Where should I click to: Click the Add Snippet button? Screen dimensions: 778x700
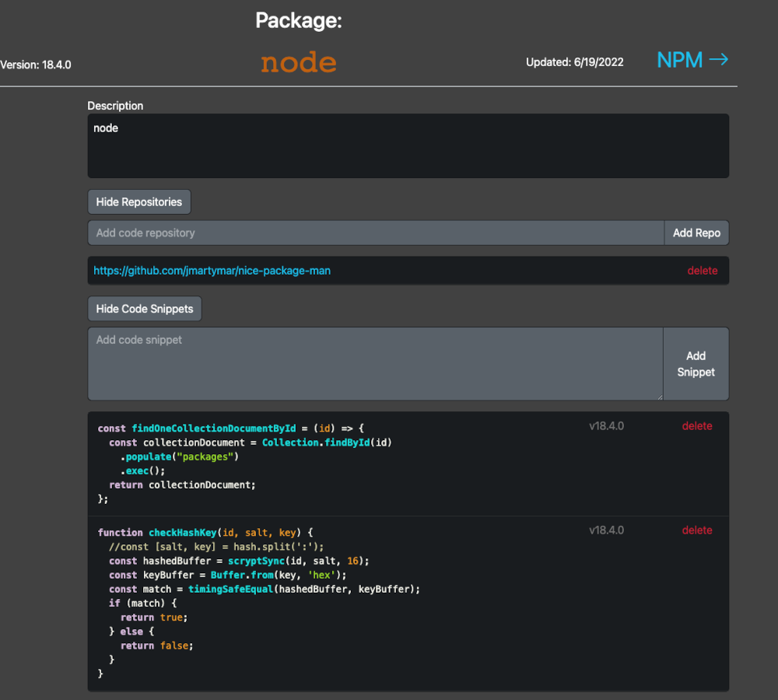696,364
